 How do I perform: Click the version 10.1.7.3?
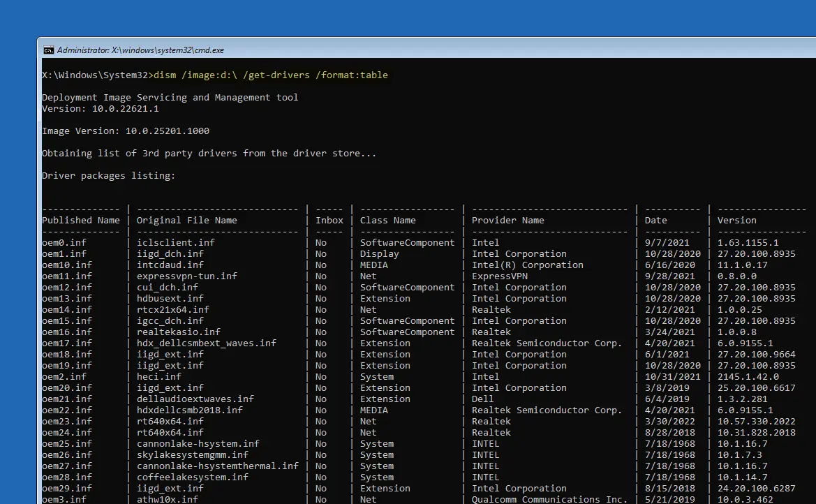(x=739, y=455)
